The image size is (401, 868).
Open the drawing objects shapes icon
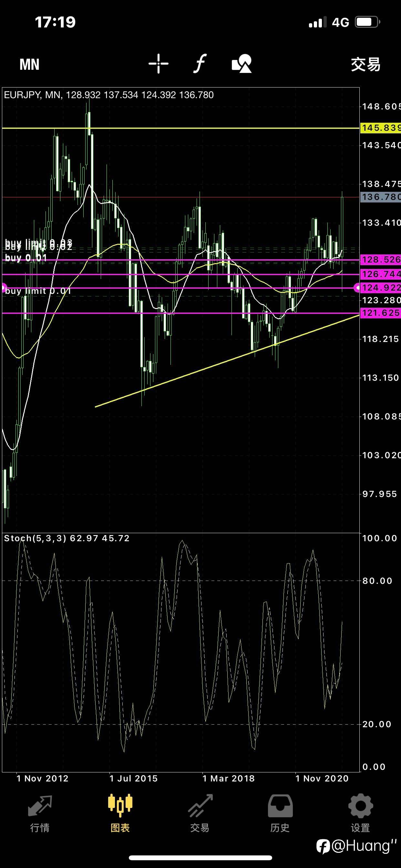[242, 63]
